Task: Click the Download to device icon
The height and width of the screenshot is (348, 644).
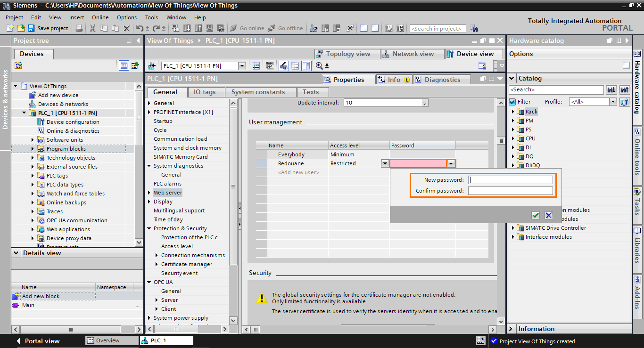Action: click(x=187, y=28)
